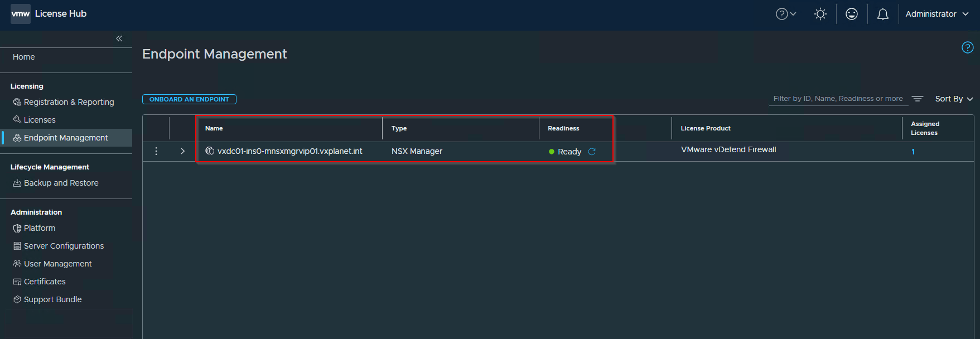
Task: Click the Name column header
Action: (x=214, y=128)
